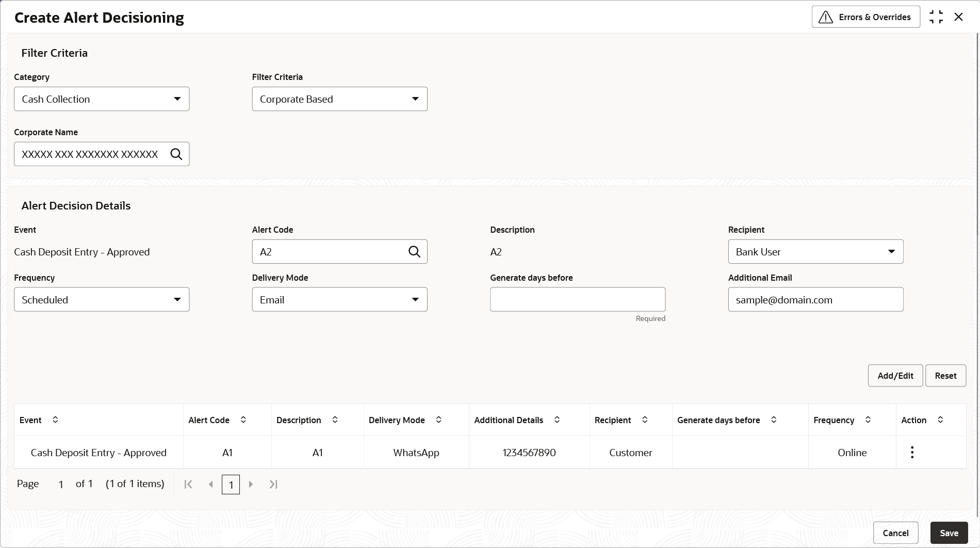Expand the Delivery Mode dropdown showing Email
Image resolution: width=980 pixels, height=548 pixels.
click(339, 300)
